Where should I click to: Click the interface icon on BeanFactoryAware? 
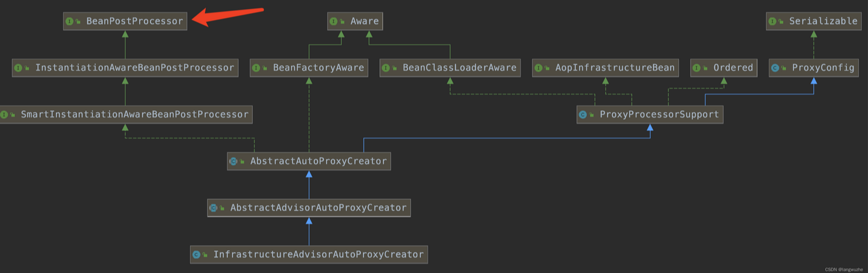coord(256,67)
